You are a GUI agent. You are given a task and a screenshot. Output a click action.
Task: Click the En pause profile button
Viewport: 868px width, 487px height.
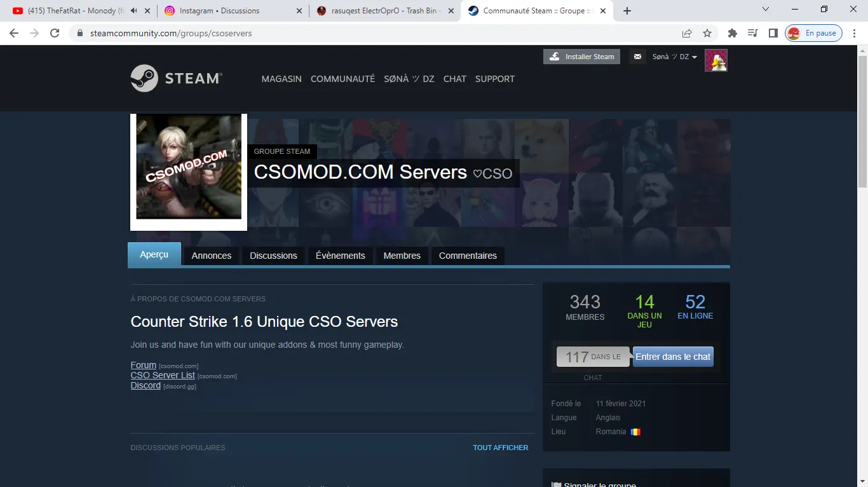814,33
